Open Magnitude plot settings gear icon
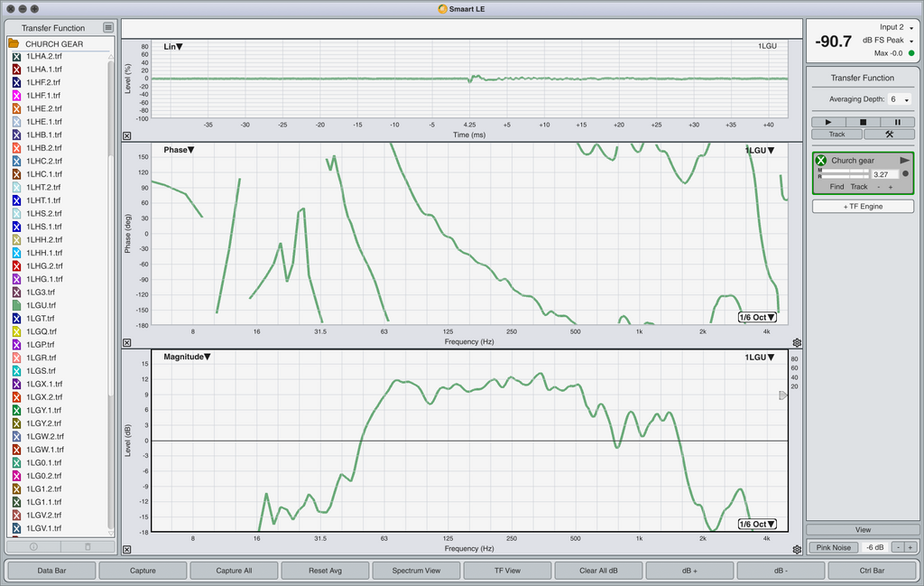This screenshot has width=924, height=586. [x=797, y=550]
